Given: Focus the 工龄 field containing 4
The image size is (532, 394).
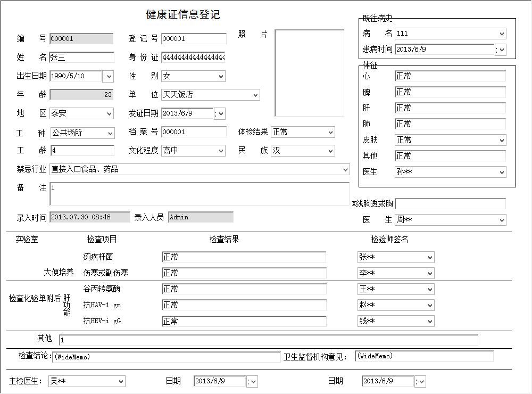Looking at the screenshot, I should [x=82, y=151].
